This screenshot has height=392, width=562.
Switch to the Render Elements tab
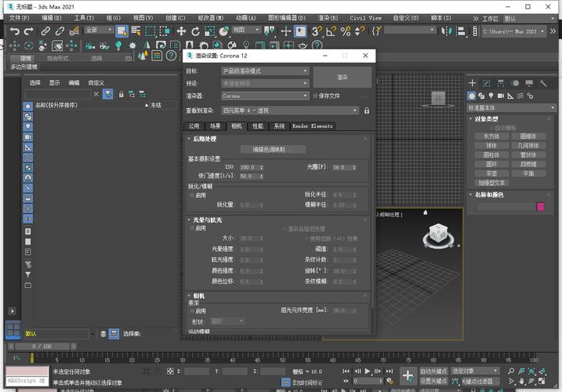312,126
